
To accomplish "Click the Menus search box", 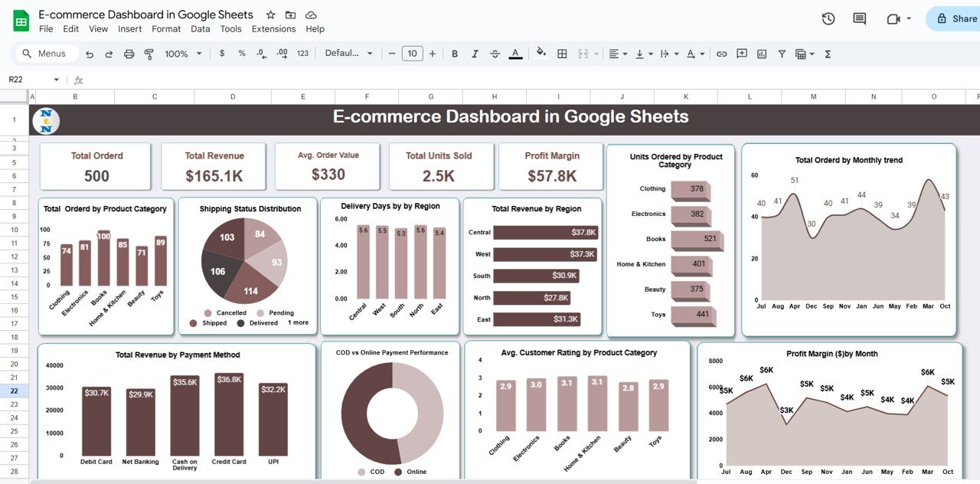I will 46,54.
